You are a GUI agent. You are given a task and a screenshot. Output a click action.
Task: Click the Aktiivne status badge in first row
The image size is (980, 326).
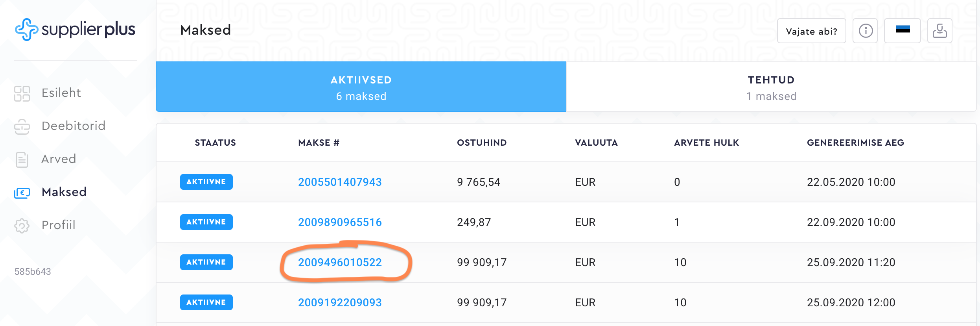[206, 182]
